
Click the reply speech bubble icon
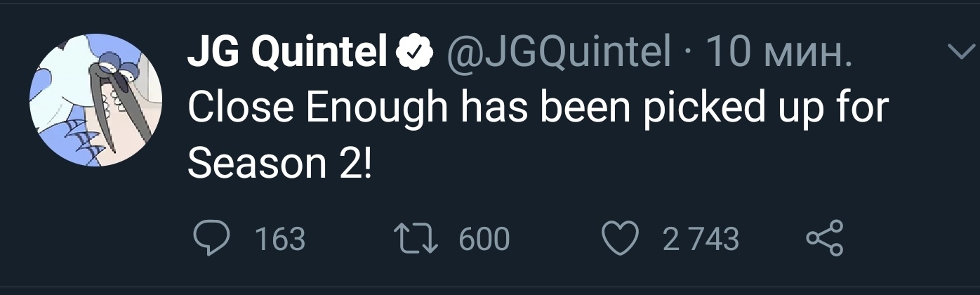click(x=208, y=240)
